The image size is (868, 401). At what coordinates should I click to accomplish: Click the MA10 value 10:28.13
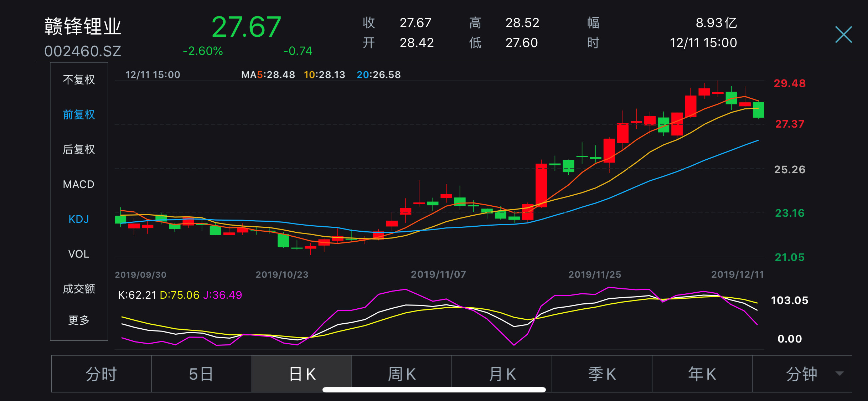(x=324, y=75)
